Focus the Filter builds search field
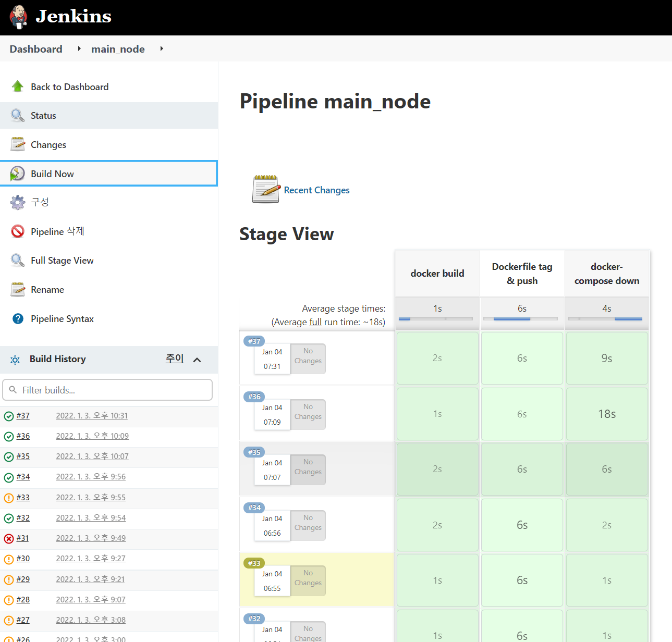Image resolution: width=672 pixels, height=642 pixels. click(107, 390)
